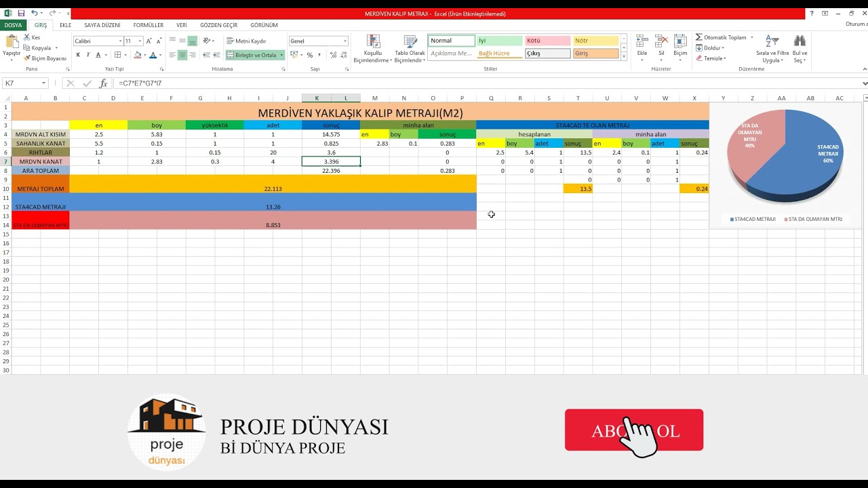
Task: Click the decrease decimal icon
Action: 344,55
